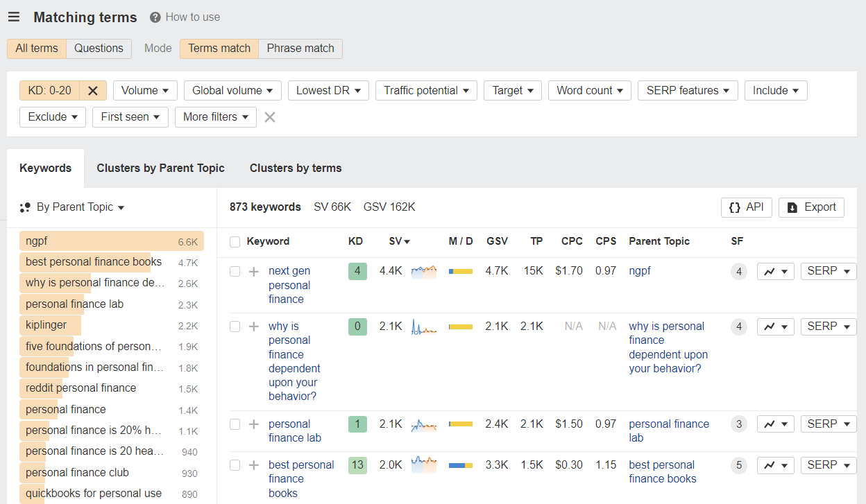This screenshot has height=504, width=866.
Task: Open the Volume filter dropdown
Action: point(144,90)
